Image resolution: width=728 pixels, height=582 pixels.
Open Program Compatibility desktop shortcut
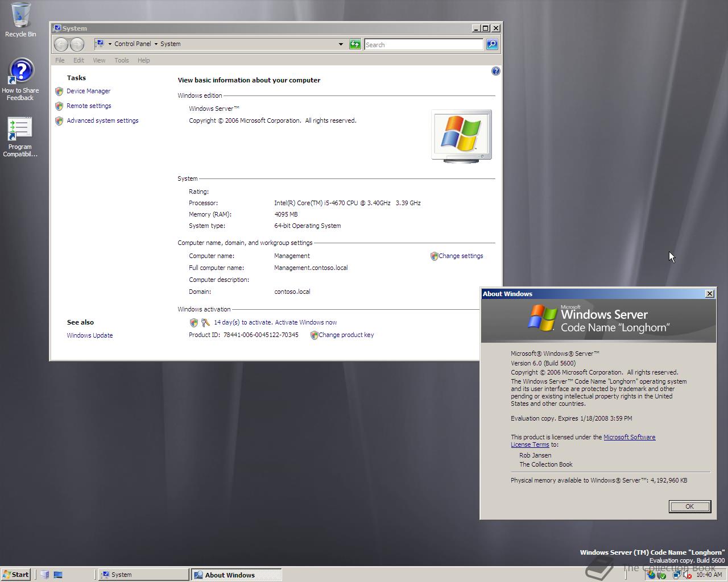tap(20, 138)
